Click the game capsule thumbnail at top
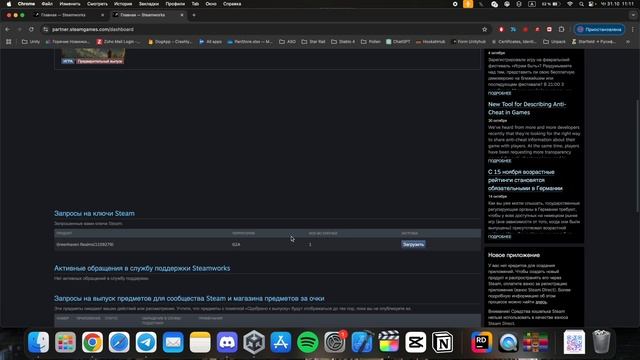The height and width of the screenshot is (360, 640). coord(93,53)
